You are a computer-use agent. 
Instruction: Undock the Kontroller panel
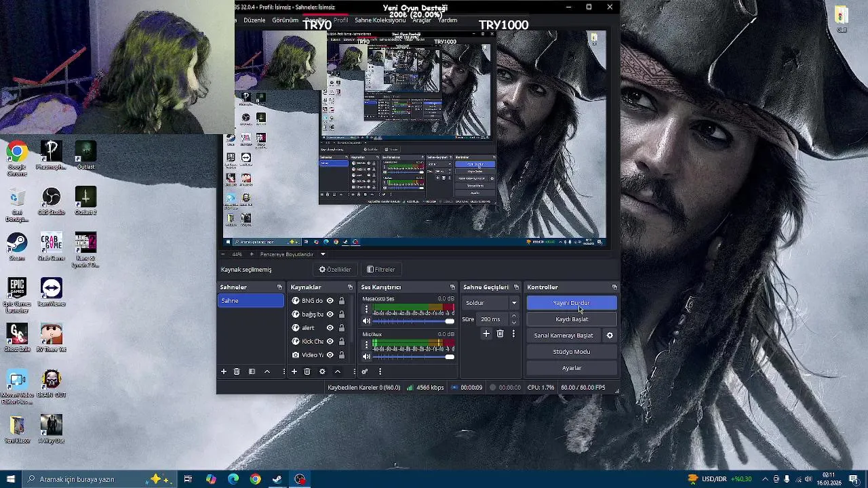(x=614, y=287)
